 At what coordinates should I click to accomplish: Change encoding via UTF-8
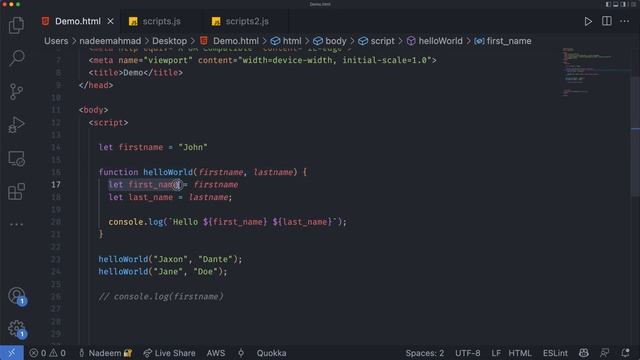coord(468,353)
